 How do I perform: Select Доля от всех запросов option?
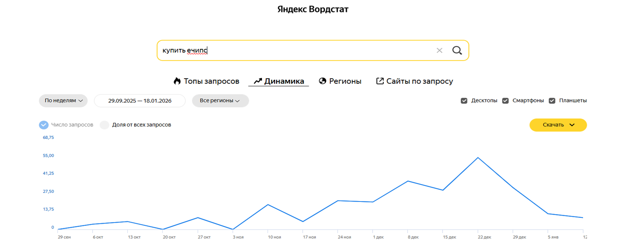105,125
